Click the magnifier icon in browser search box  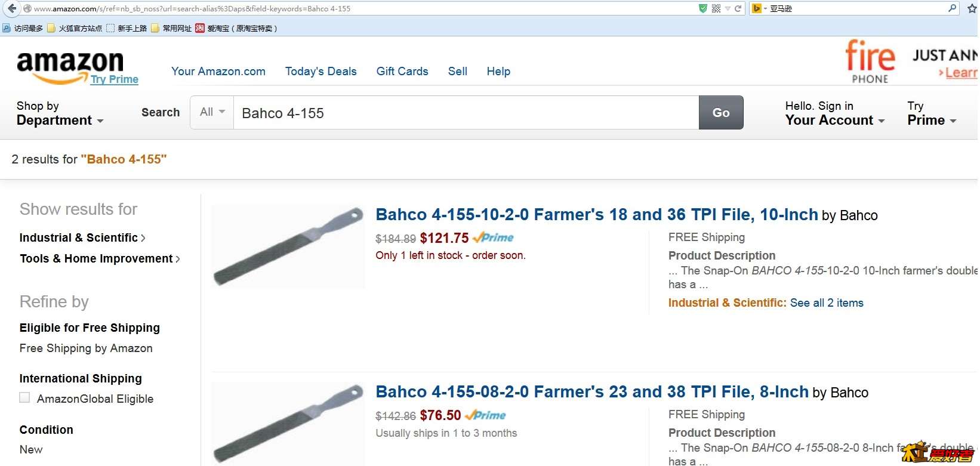click(x=952, y=8)
